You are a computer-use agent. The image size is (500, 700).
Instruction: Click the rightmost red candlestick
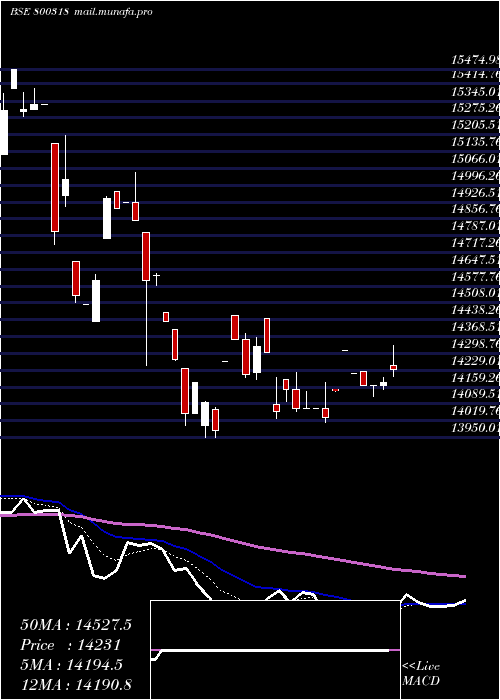(x=393, y=367)
